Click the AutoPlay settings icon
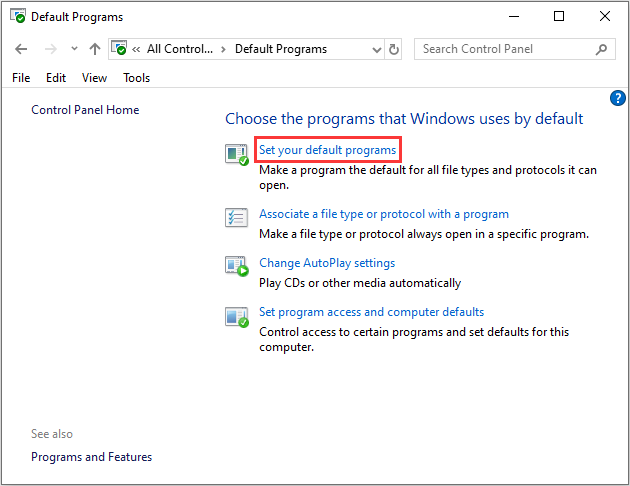The height and width of the screenshot is (486, 630). tap(237, 266)
